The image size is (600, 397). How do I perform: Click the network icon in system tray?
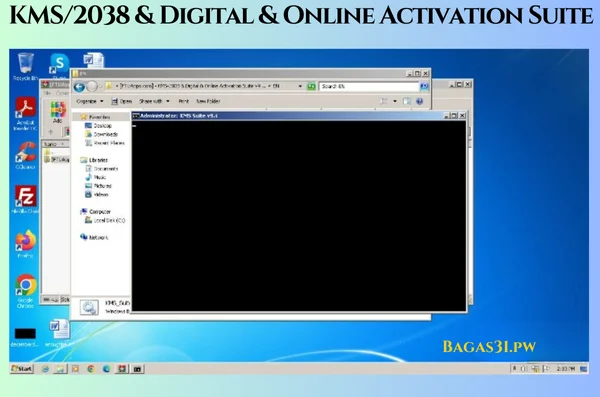click(535, 369)
